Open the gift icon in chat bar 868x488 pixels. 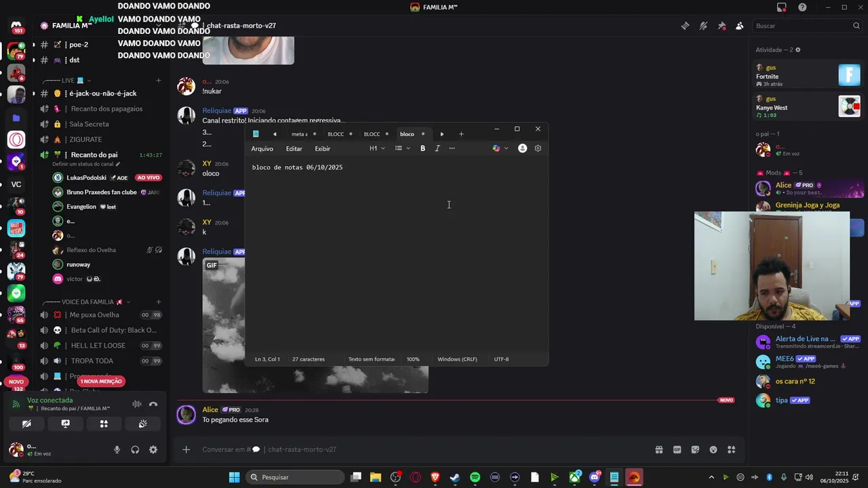pos(658,449)
